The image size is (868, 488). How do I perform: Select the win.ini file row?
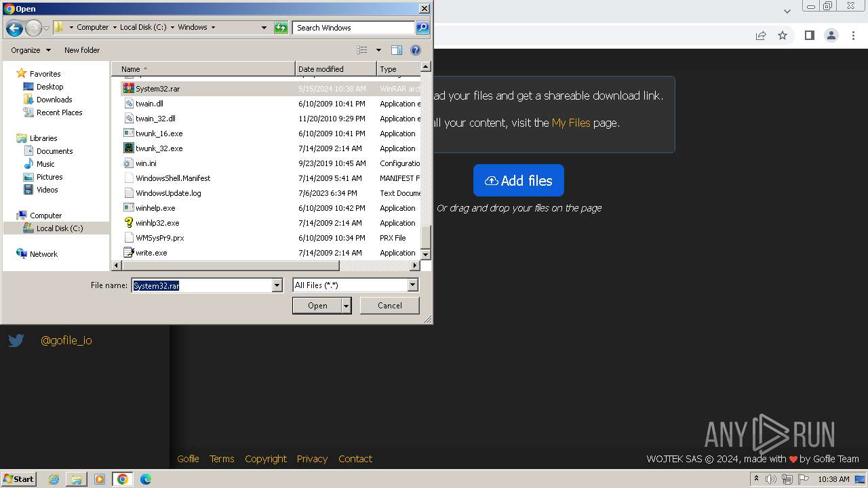coord(271,163)
